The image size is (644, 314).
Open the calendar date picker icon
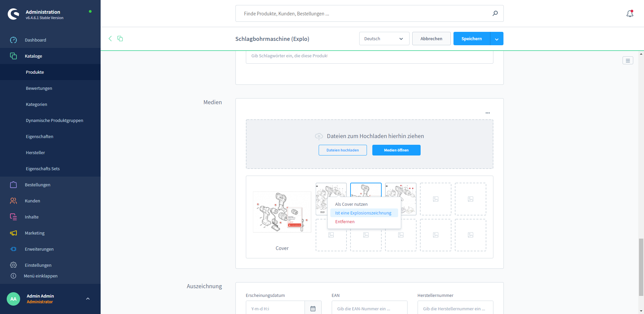click(x=313, y=309)
